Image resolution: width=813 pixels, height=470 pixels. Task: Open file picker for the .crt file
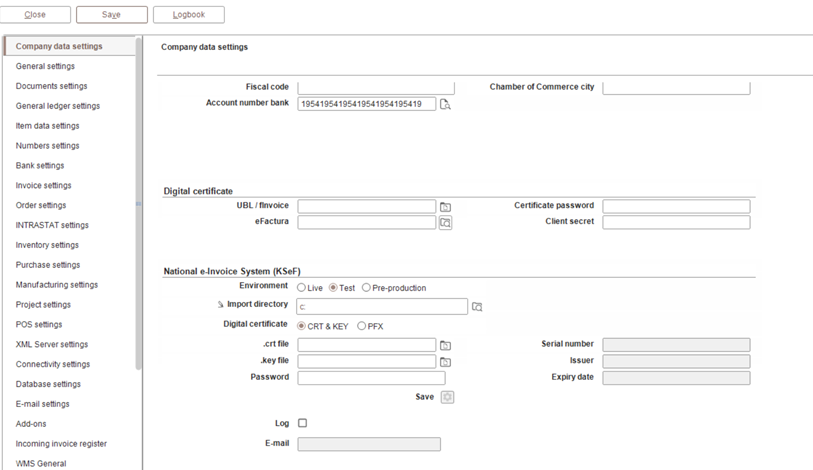446,346
